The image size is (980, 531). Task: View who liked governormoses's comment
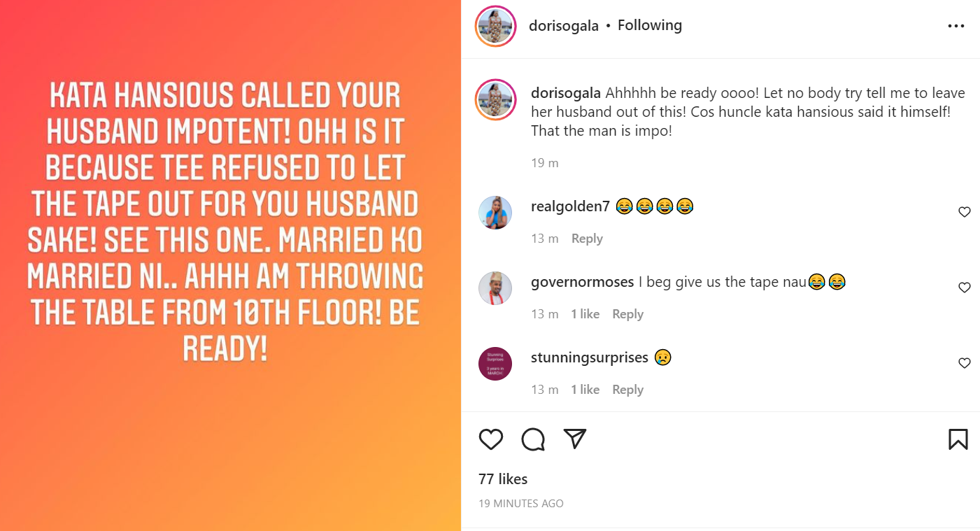point(585,314)
